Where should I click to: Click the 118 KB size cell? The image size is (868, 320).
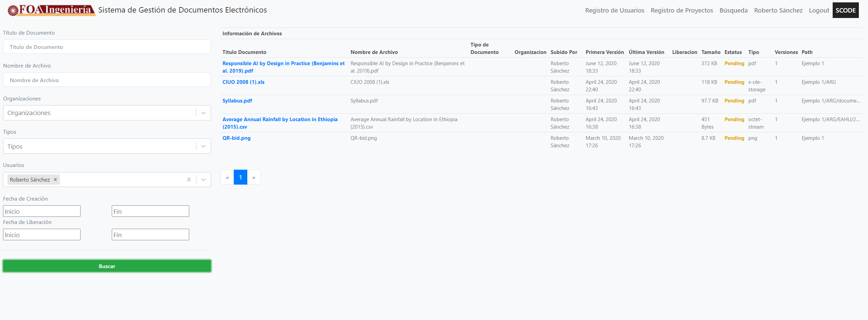pos(709,82)
